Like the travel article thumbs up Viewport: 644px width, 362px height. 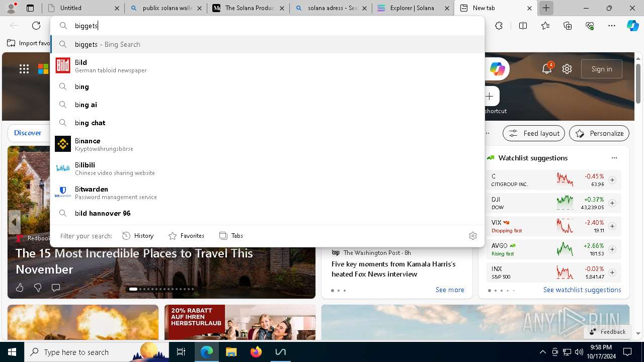point(20,288)
